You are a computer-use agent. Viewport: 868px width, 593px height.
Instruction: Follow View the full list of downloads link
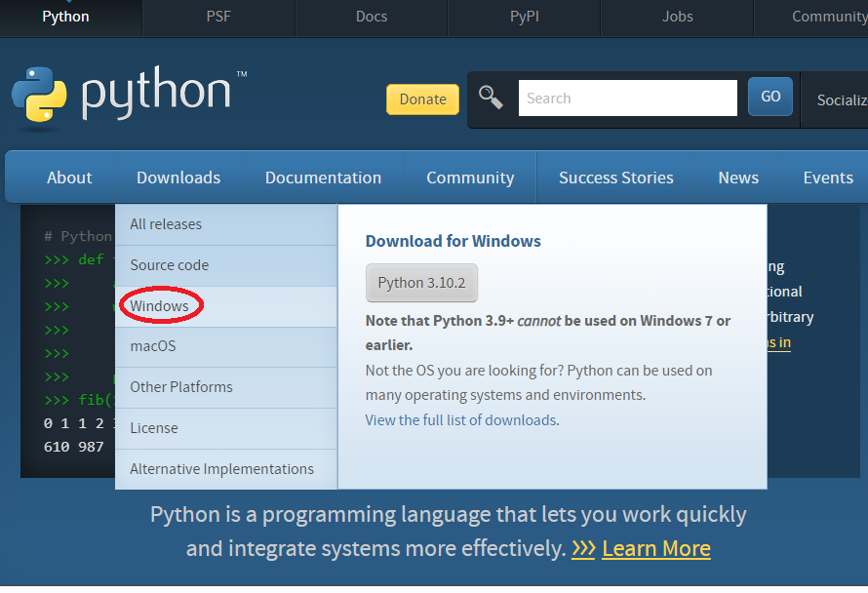pos(462,420)
